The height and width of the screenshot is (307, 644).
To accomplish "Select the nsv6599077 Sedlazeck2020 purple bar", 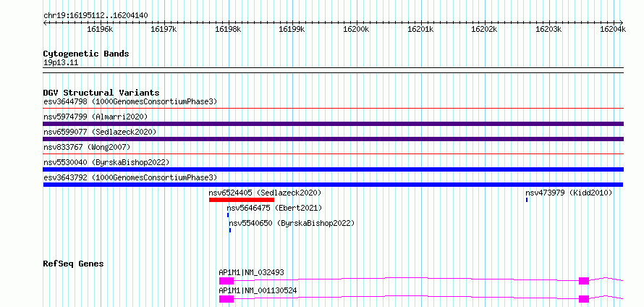I will tap(333, 139).
